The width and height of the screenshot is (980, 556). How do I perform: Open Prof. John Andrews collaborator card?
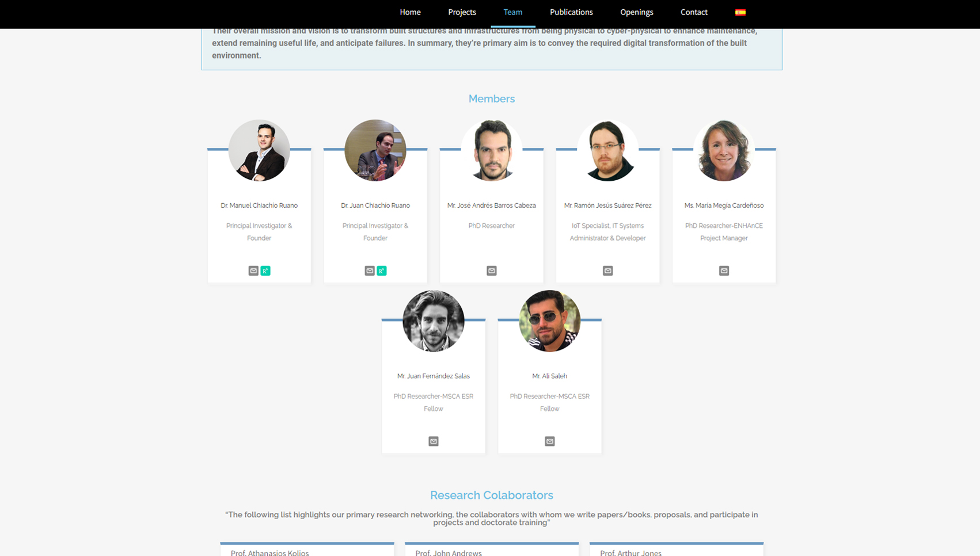pos(492,549)
